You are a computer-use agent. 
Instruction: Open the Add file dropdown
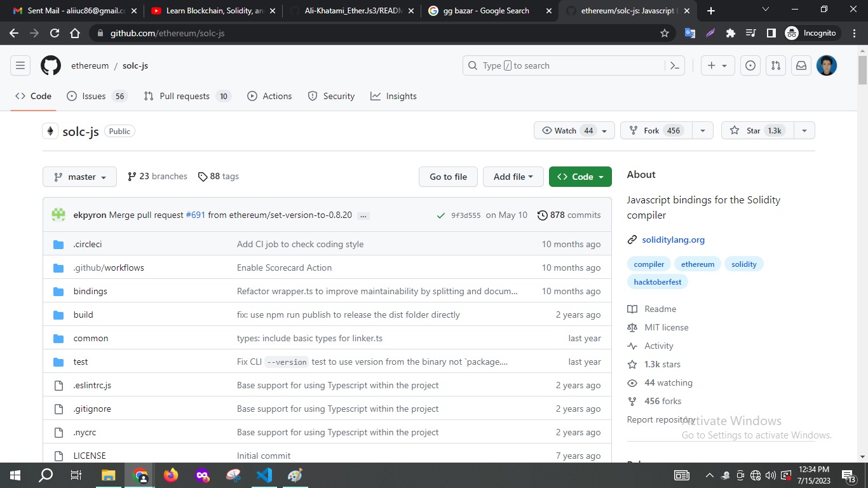513,177
